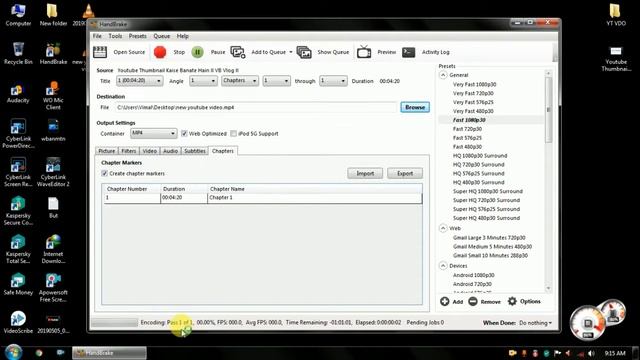
Task: Click the Export chapters button
Action: [x=405, y=173]
